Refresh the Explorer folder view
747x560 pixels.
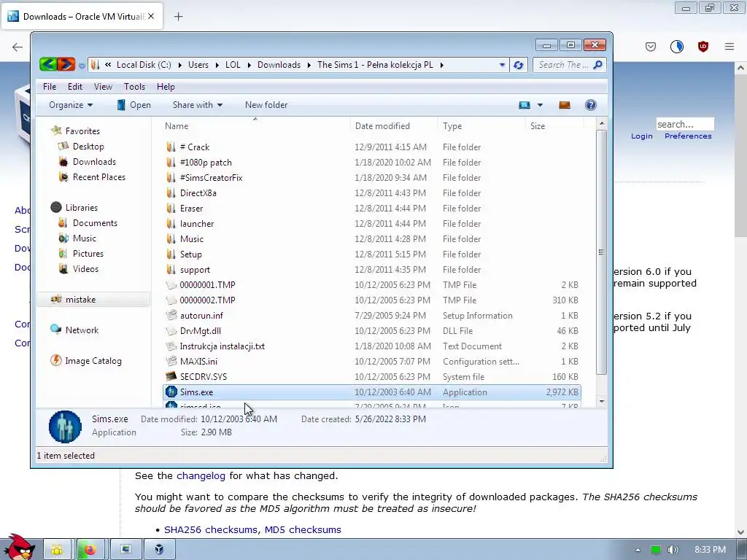click(519, 65)
